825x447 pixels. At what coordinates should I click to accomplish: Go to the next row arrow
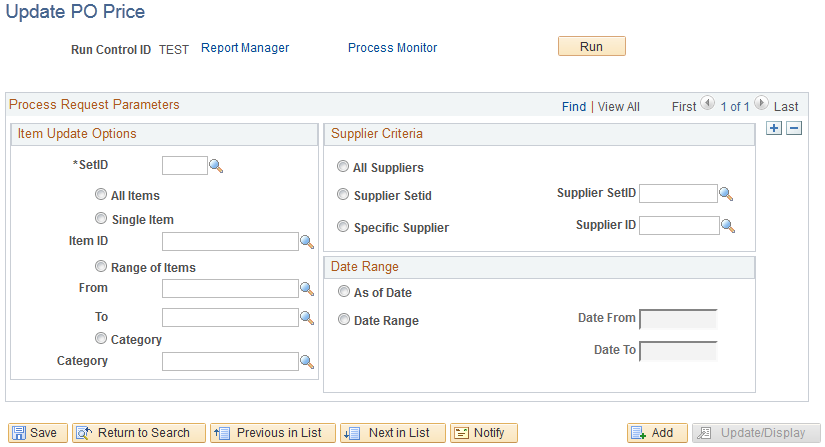coord(761,103)
